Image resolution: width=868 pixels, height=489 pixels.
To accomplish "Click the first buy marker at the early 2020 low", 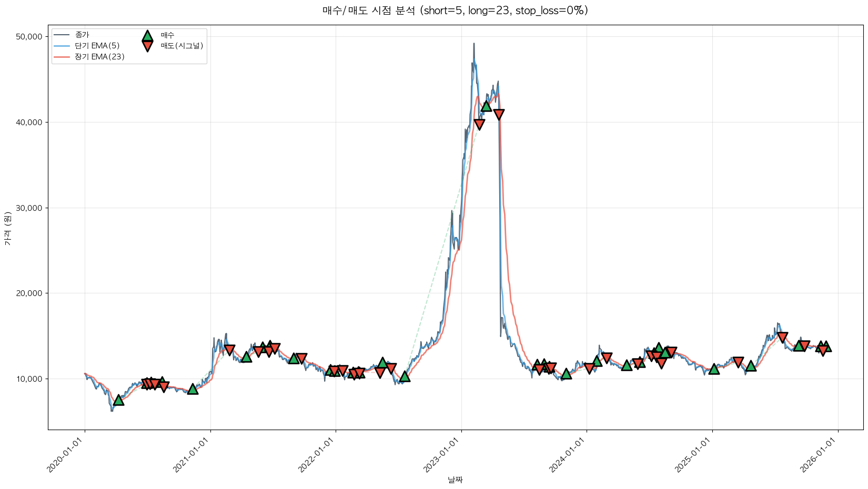I will (x=118, y=400).
